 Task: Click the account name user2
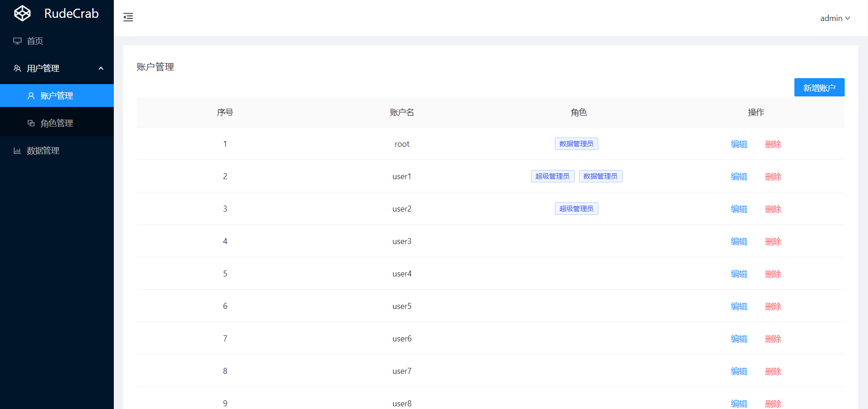pos(402,209)
